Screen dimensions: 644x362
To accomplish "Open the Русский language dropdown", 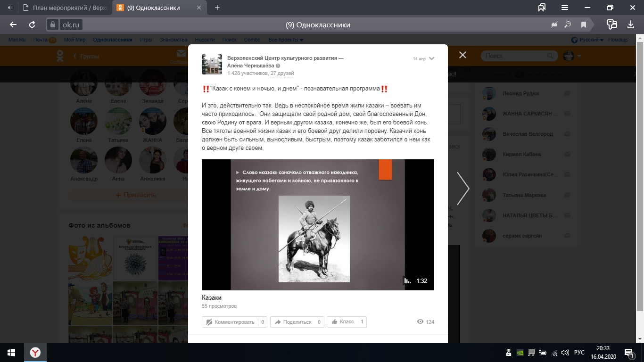I will 587,40.
